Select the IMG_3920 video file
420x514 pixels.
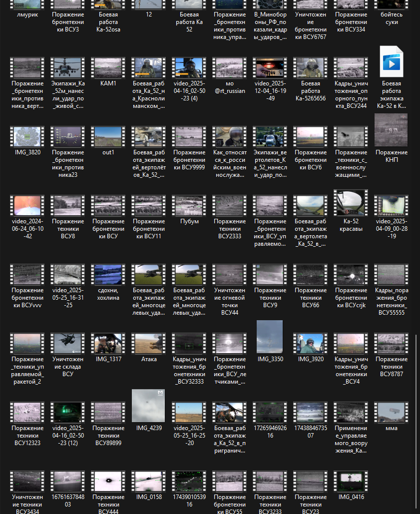click(x=311, y=348)
